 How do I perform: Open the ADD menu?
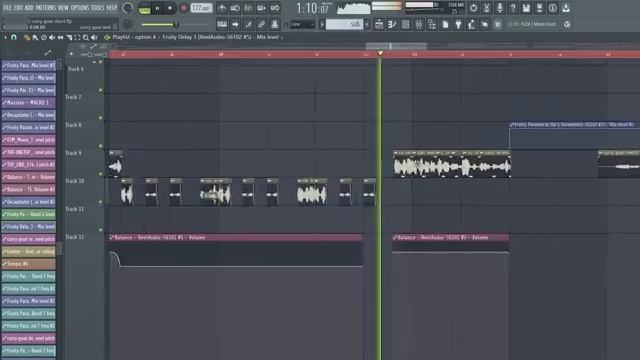[29, 8]
